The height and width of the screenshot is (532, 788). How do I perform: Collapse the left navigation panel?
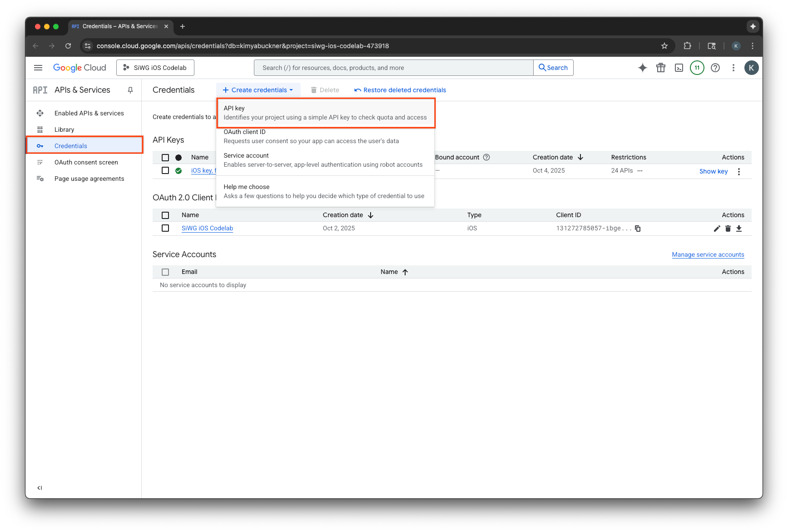pos(40,487)
